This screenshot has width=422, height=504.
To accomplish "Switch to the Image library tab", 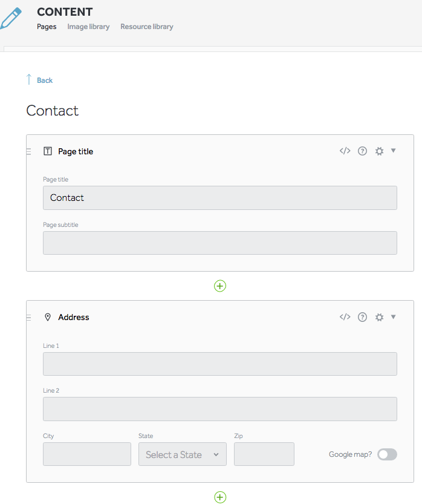I will tap(88, 27).
